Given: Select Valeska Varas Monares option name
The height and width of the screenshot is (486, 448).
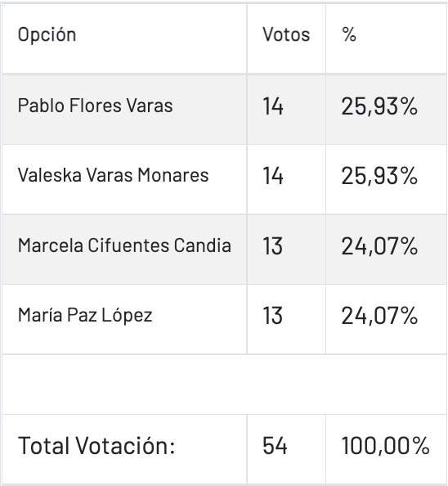Looking at the screenshot, I should coord(113,175).
